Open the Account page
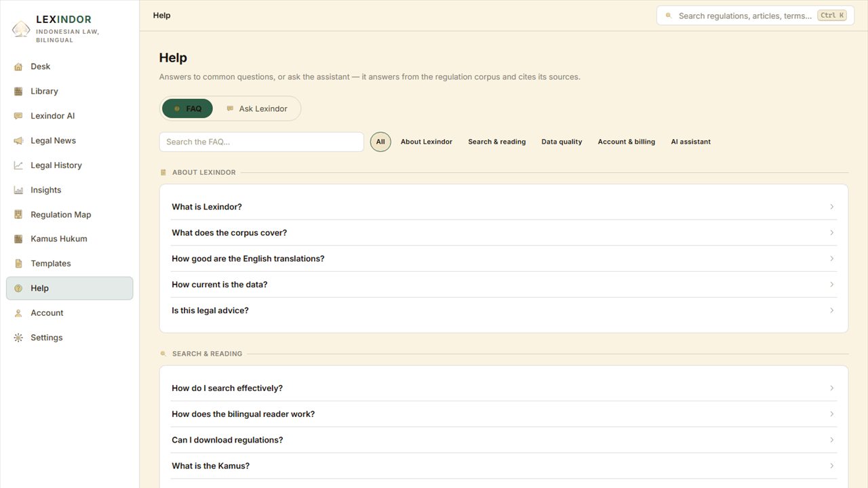The image size is (868, 488). (69, 313)
